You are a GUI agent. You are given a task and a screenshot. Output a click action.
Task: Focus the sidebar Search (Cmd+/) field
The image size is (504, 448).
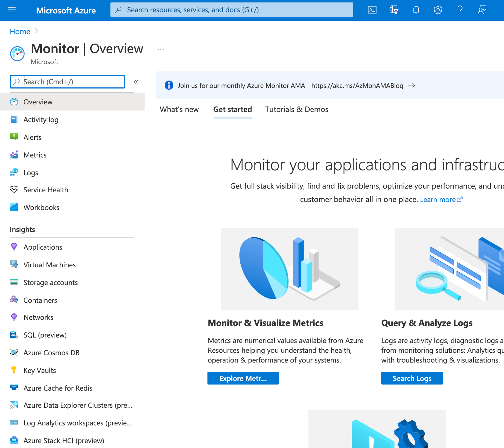point(67,82)
